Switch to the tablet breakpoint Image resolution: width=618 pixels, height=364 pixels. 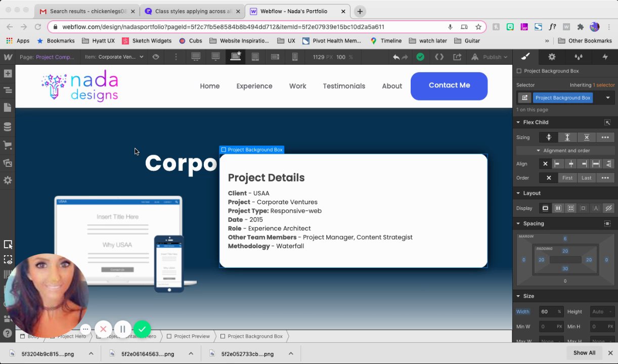pyautogui.click(x=255, y=57)
